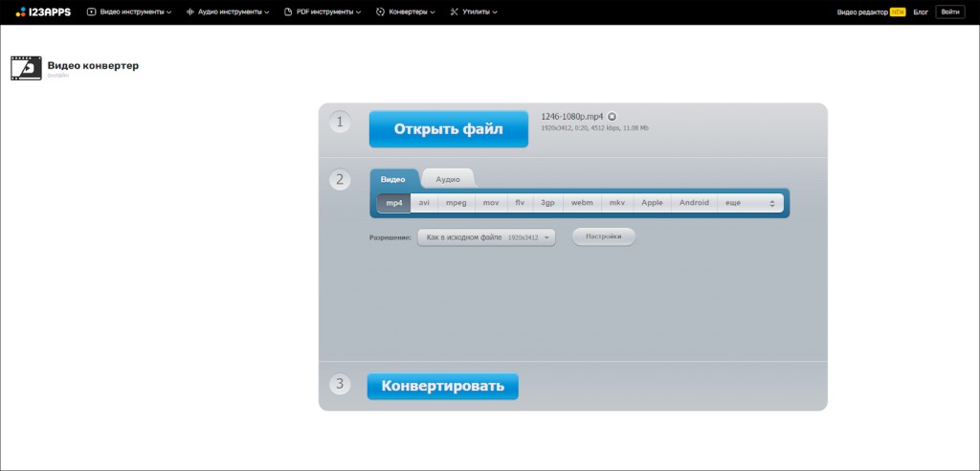Click the Конвертировать button
The height and width of the screenshot is (471, 980).
click(442, 386)
